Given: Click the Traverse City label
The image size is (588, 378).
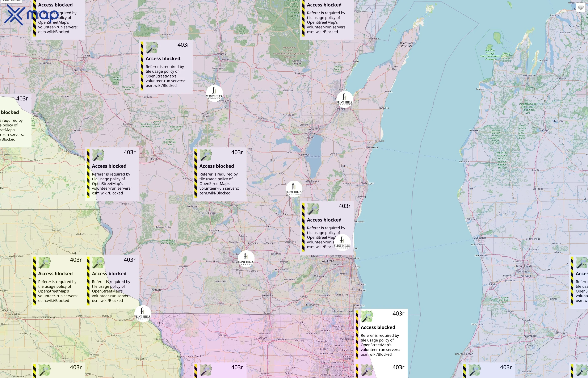Looking at the screenshot, I should click(x=528, y=75).
